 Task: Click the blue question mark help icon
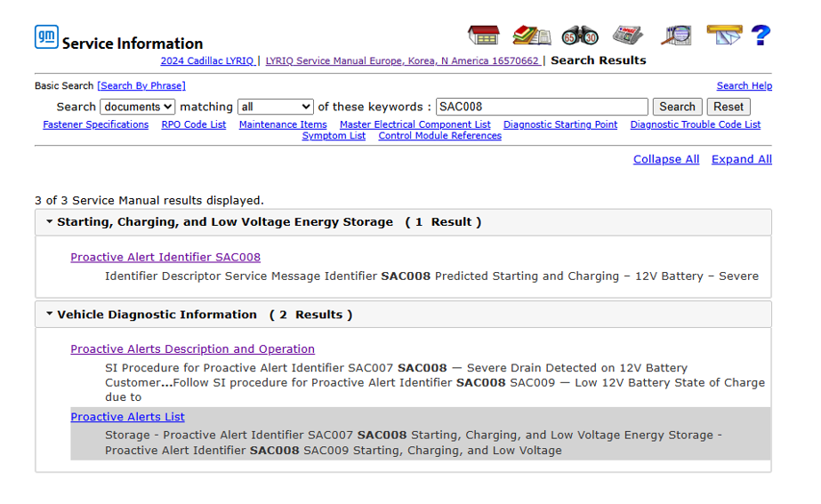[x=761, y=36]
